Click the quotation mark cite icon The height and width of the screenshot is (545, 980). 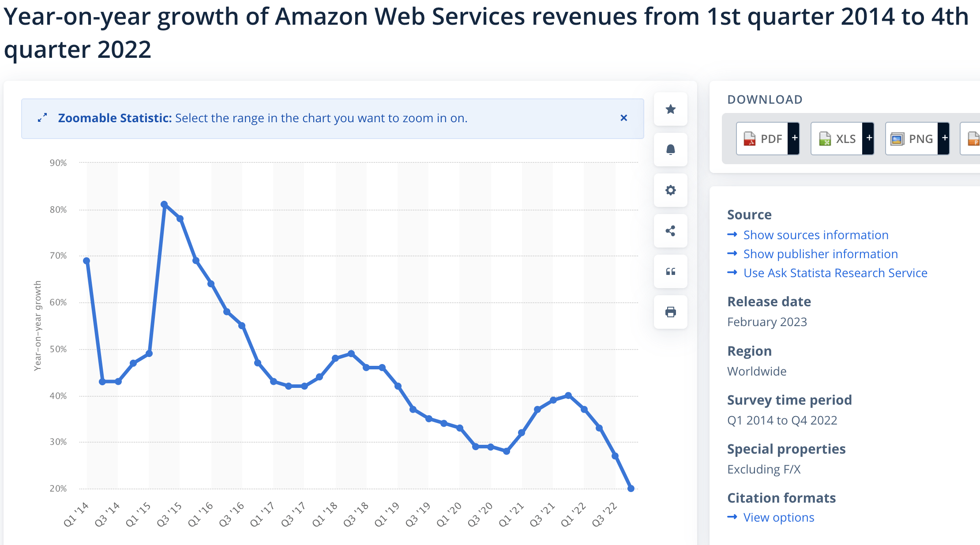point(670,271)
